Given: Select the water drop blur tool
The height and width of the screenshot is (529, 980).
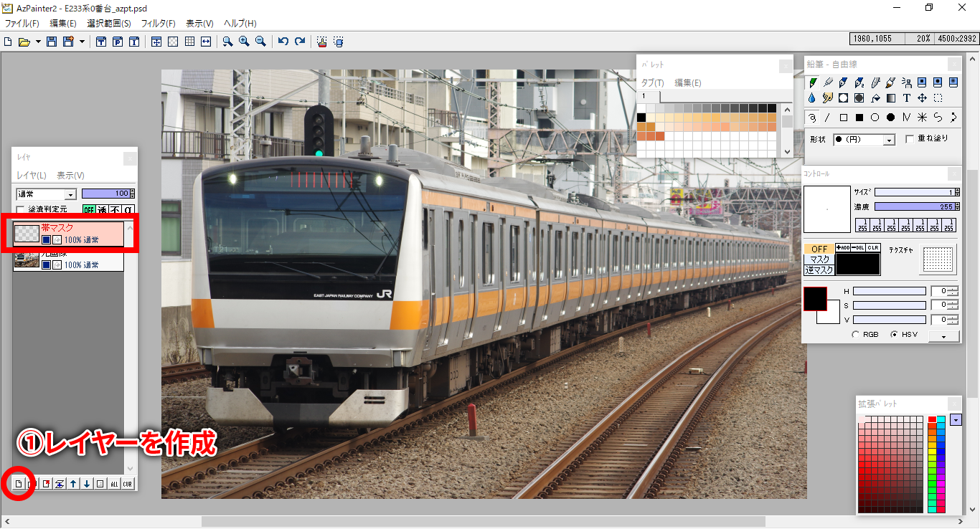Looking at the screenshot, I should coord(812,98).
